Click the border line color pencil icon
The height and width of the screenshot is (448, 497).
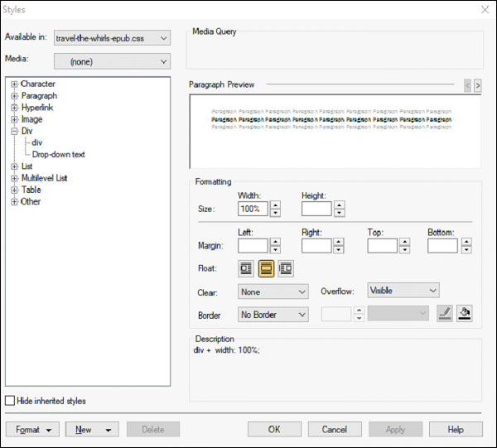445,315
